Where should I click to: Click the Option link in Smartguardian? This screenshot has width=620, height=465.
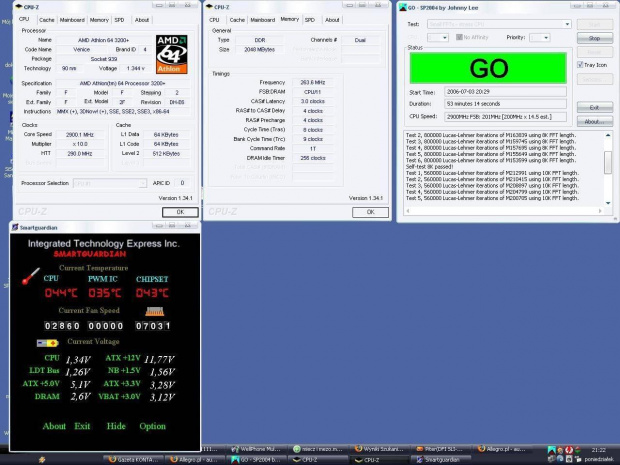(153, 426)
